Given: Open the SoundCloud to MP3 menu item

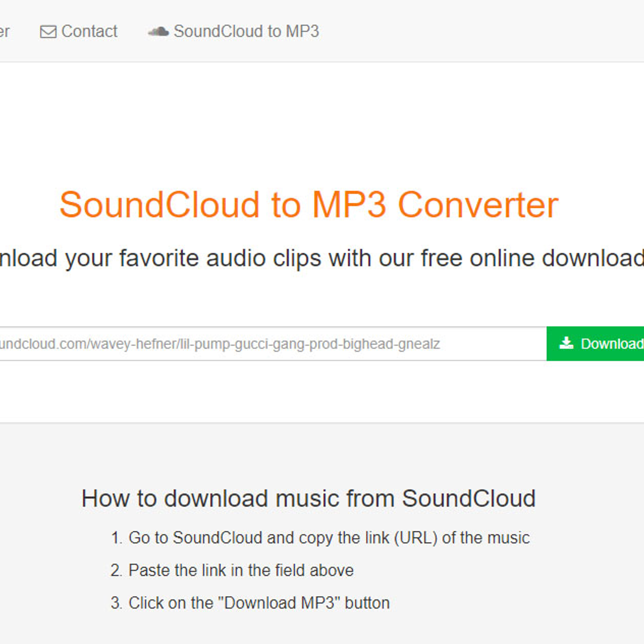Looking at the screenshot, I should (x=234, y=32).
